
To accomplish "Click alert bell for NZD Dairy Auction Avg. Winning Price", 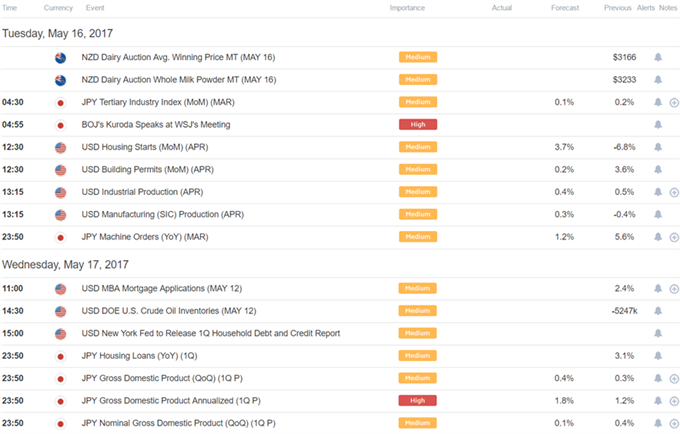I will click(657, 58).
